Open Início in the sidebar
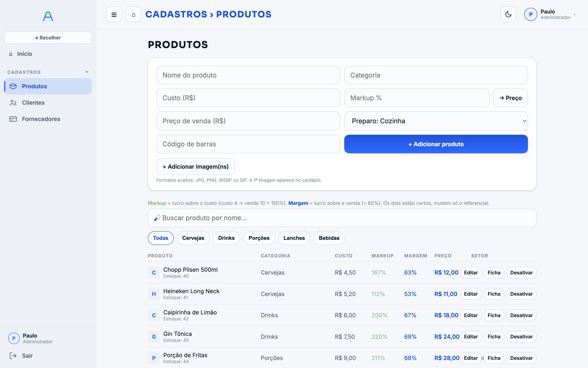This screenshot has height=368, width=588. pyautogui.click(x=48, y=54)
